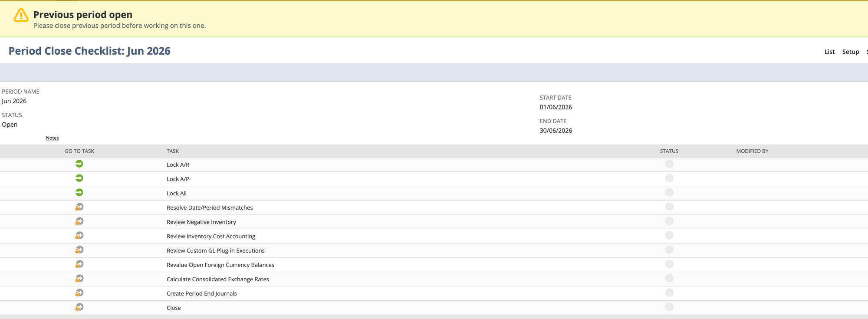Click the GO TO TASK column header
Screen dimensions: 868x319
pos(79,151)
